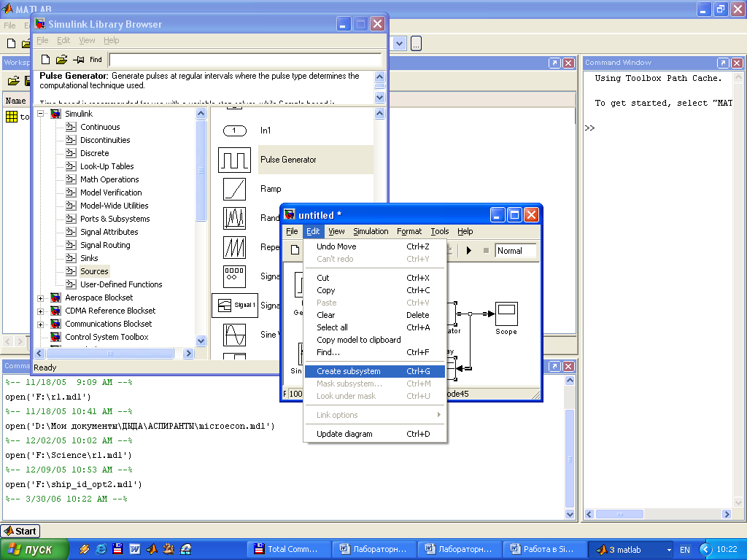
Task: Open Simulation menu in untitled model
Action: (371, 231)
